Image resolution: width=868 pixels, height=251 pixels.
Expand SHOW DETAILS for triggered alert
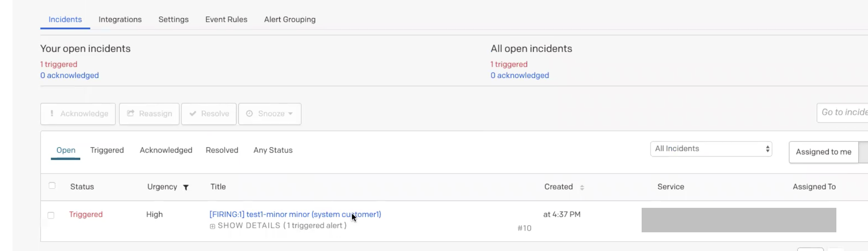282,226
